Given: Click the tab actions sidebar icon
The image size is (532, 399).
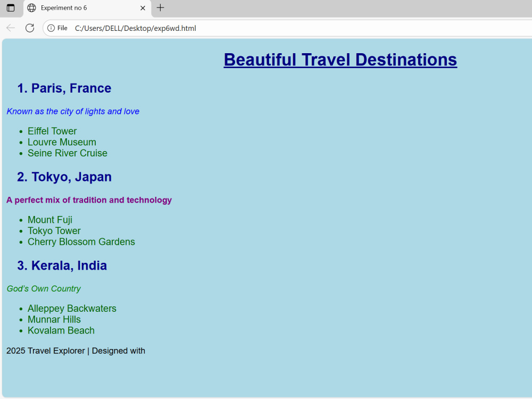Looking at the screenshot, I should click(11, 8).
